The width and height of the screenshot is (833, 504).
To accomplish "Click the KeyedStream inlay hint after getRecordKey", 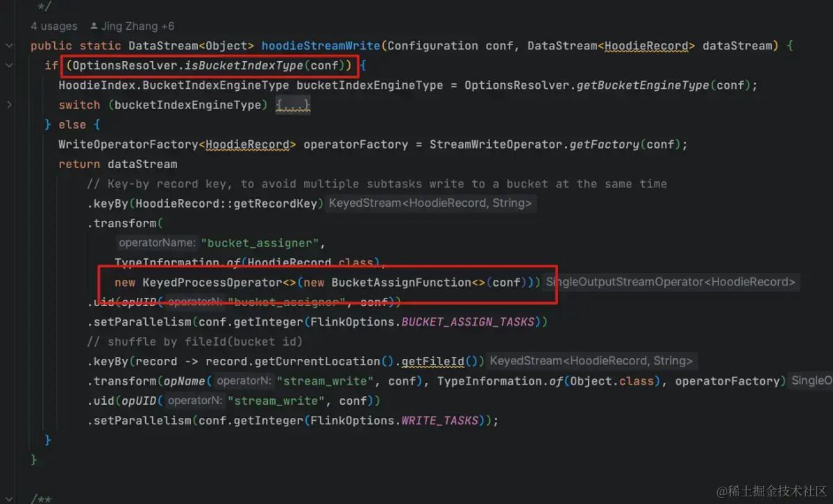I will coord(430,203).
